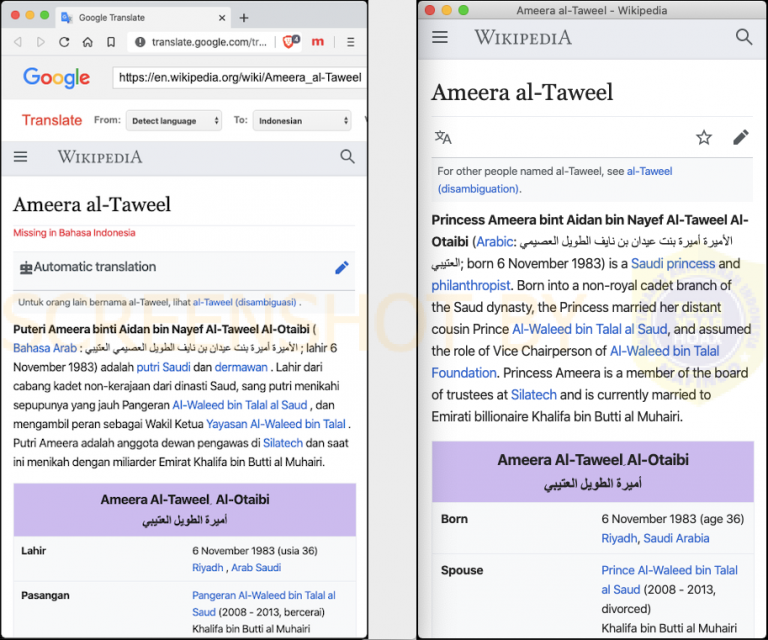Image resolution: width=768 pixels, height=640 pixels.
Task: Open the Yayasan Al-Waleed bin Talal link
Action: [276, 424]
